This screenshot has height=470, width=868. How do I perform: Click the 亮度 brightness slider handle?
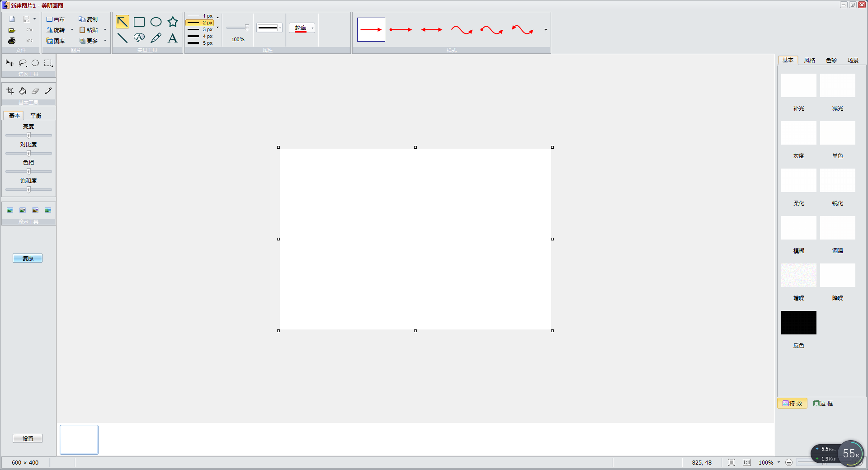coord(28,135)
